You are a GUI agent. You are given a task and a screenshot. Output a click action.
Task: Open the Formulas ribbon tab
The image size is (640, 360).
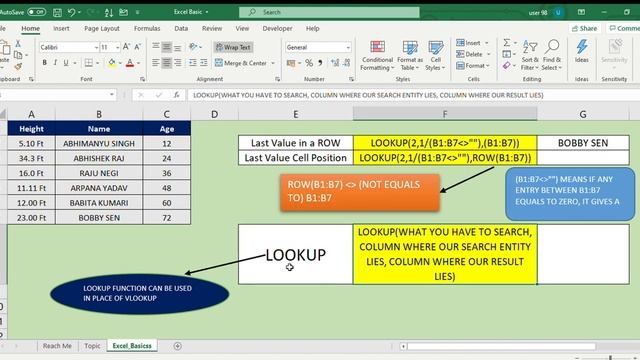[147, 28]
